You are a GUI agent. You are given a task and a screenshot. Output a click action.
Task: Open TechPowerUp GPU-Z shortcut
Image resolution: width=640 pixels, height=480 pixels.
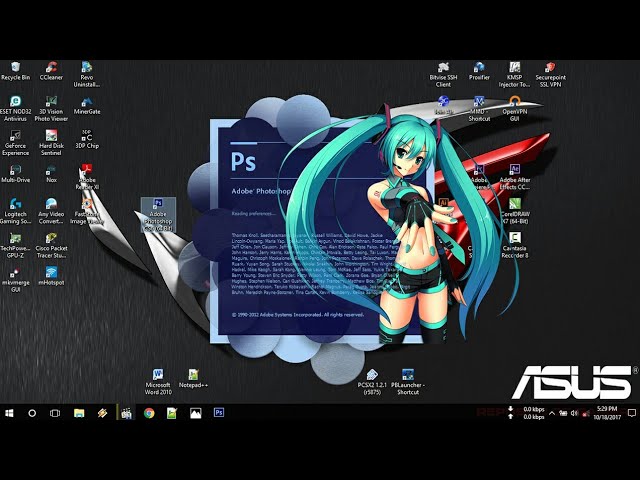[x=16, y=245]
